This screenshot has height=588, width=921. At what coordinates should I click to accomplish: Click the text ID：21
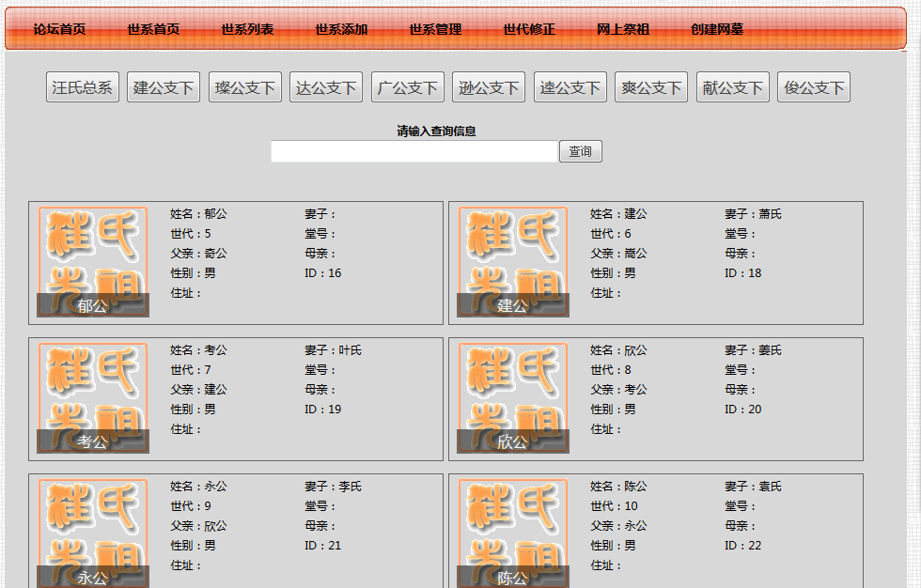coord(322,546)
